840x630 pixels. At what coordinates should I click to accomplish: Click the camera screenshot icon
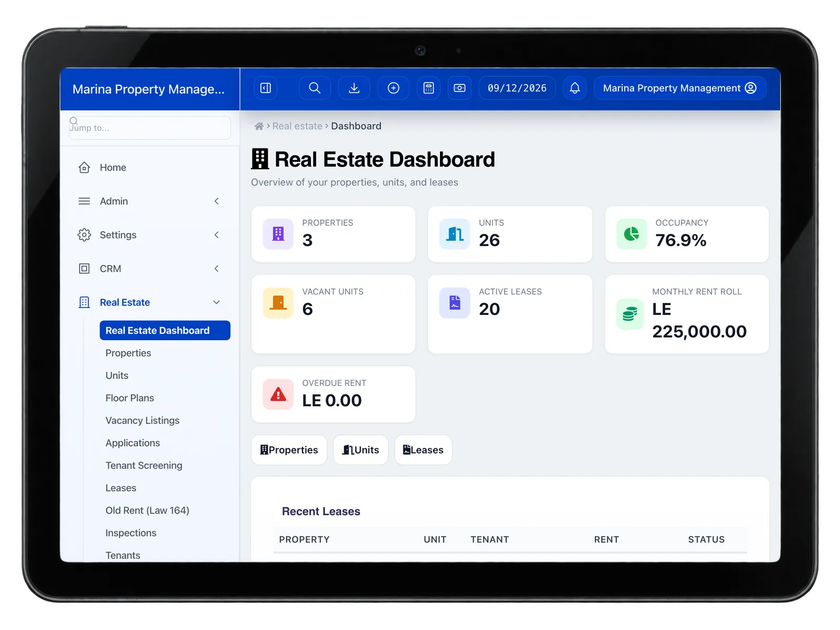point(459,88)
